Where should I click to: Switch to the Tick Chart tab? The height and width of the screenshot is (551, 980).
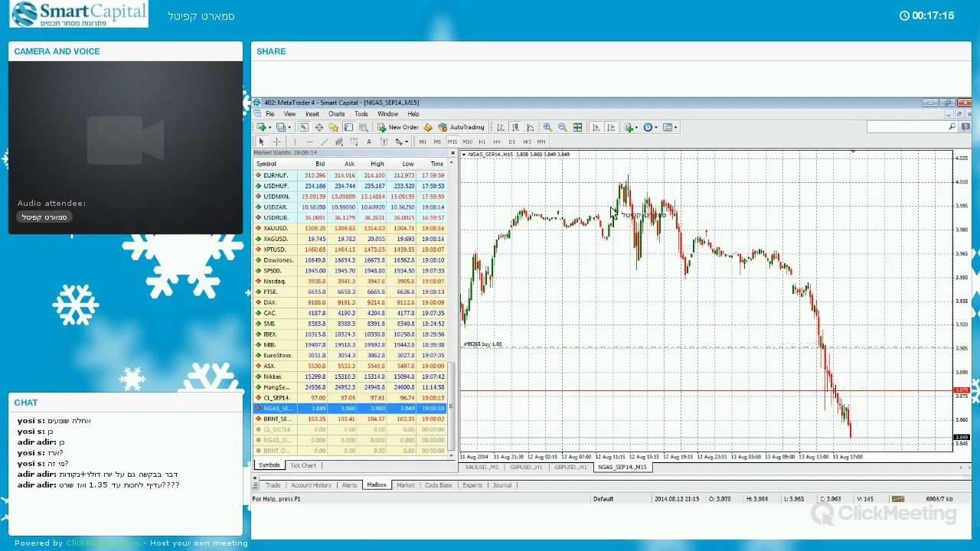point(303,465)
